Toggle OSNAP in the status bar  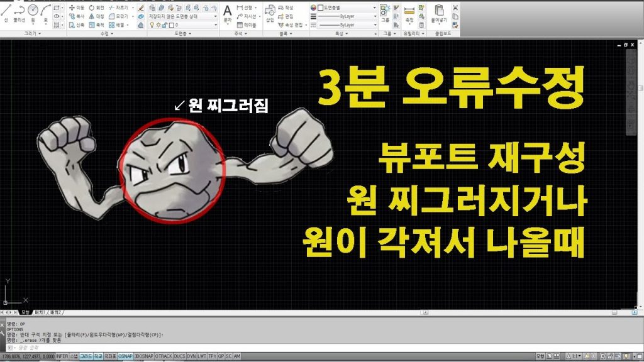pos(125,356)
